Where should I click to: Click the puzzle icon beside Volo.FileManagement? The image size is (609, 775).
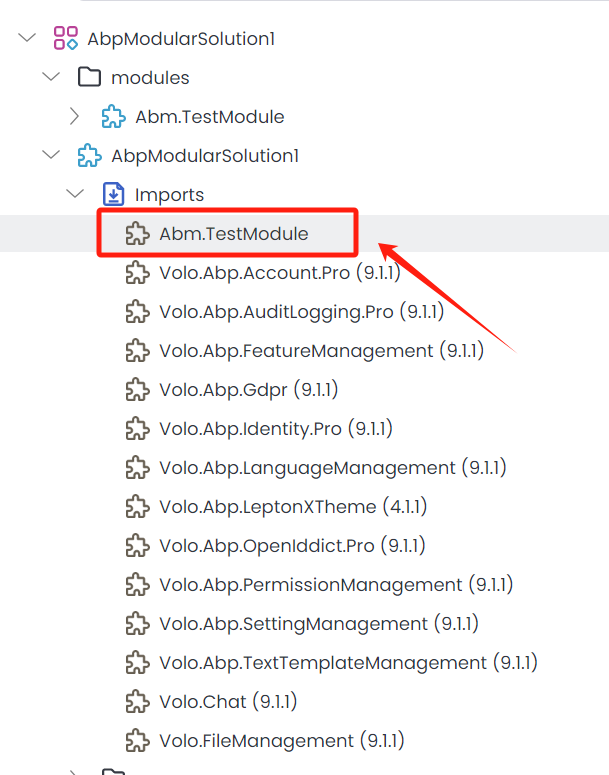coord(138,741)
